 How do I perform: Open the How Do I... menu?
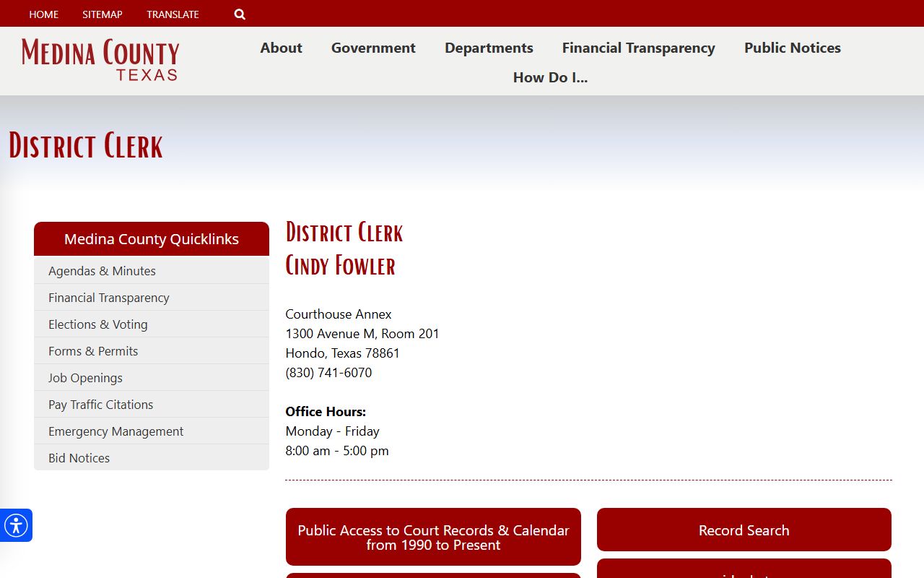coord(550,77)
